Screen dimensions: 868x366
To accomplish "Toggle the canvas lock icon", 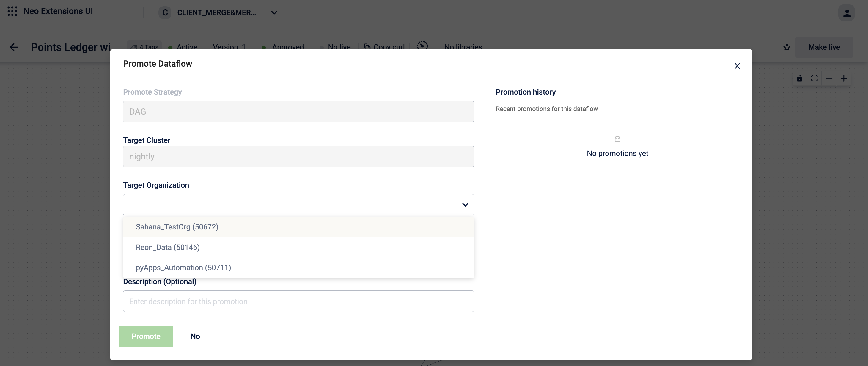I will (799, 79).
